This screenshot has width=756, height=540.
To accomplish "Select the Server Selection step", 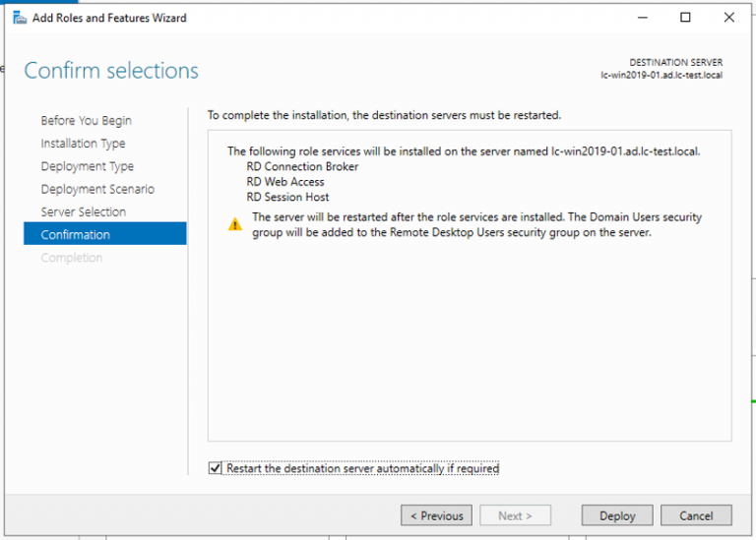I will [84, 211].
